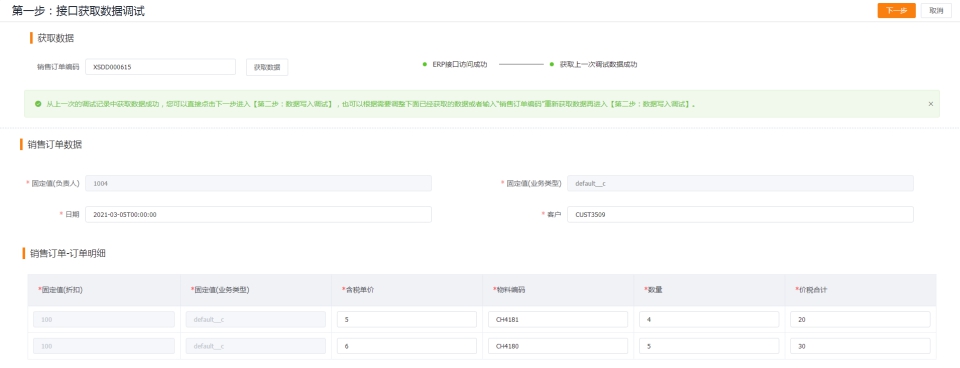Click the 客户 field label
This screenshot has width=960, height=368.
pos(554,214)
